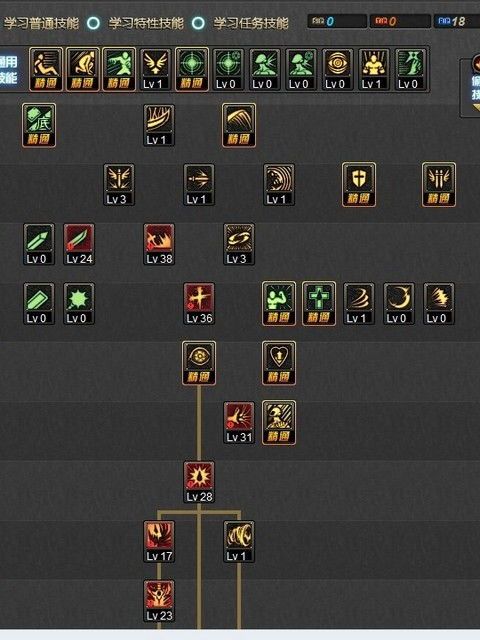Click the blue skill point counter showing 18

[x=456, y=21]
